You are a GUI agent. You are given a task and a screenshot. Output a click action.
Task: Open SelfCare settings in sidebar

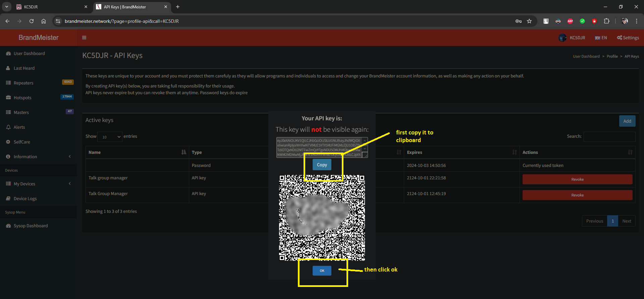pyautogui.click(x=22, y=142)
